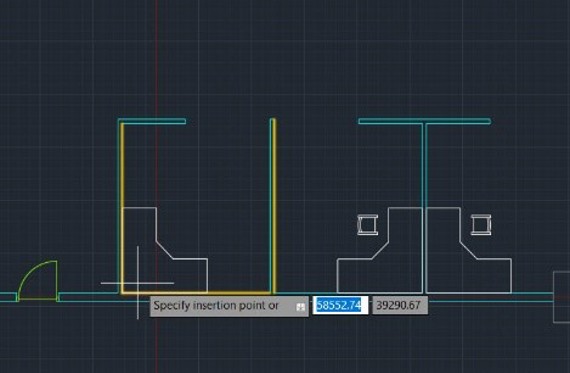Viewport: 570px width, 373px height.
Task: Select the green door leaf vertical line
Action: [x=57, y=280]
